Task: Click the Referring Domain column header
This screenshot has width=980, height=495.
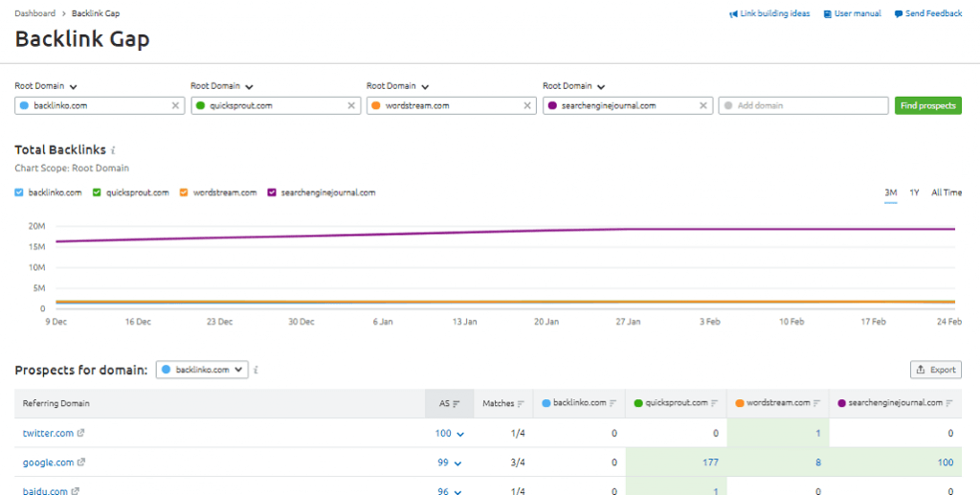Action: click(x=56, y=404)
